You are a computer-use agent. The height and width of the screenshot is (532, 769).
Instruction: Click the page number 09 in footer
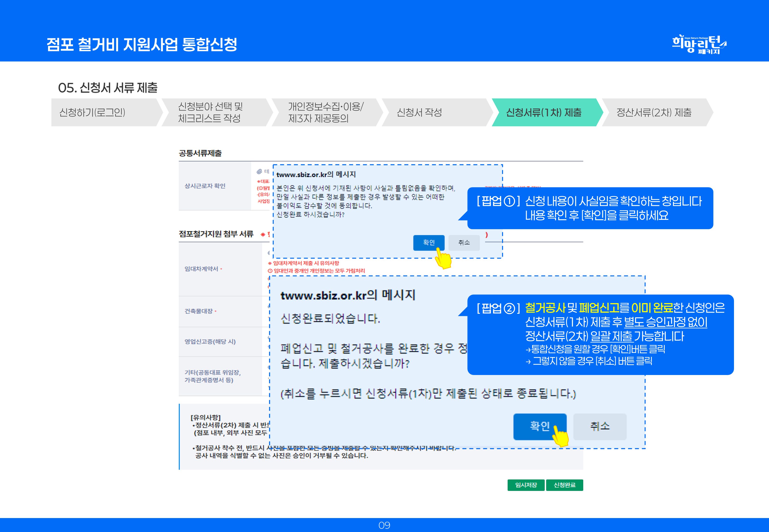pyautogui.click(x=384, y=525)
